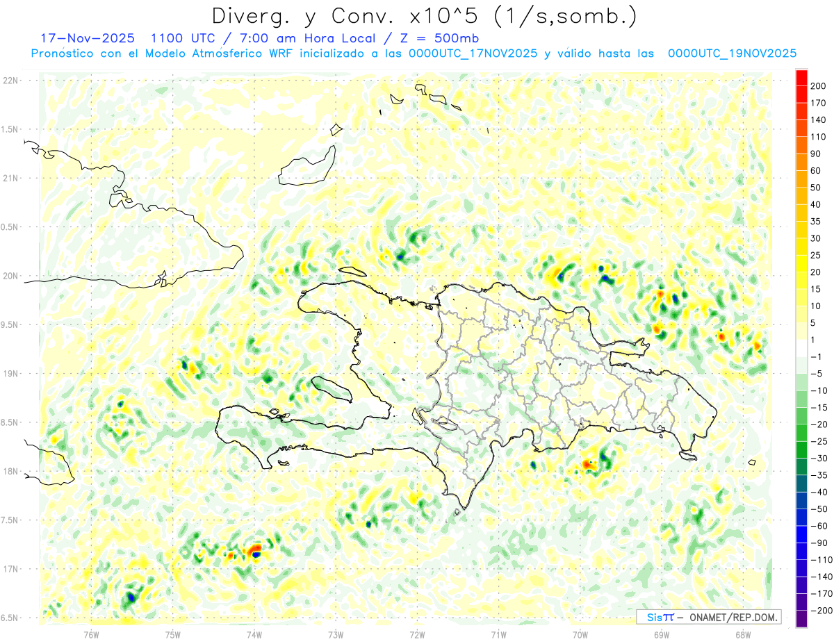Click the 20N latitude label
Viewport: 834px width, 644px height.
click(x=10, y=276)
